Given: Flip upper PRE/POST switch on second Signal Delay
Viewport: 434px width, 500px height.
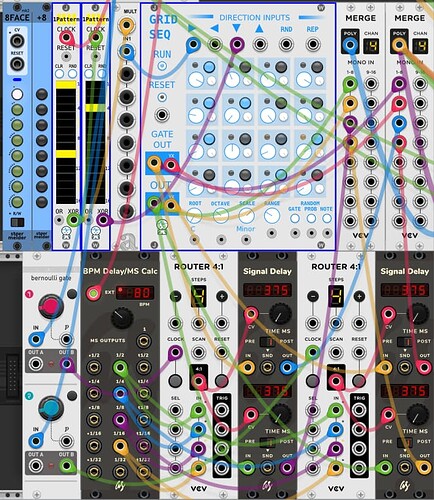Looking at the screenshot, I should (405, 342).
